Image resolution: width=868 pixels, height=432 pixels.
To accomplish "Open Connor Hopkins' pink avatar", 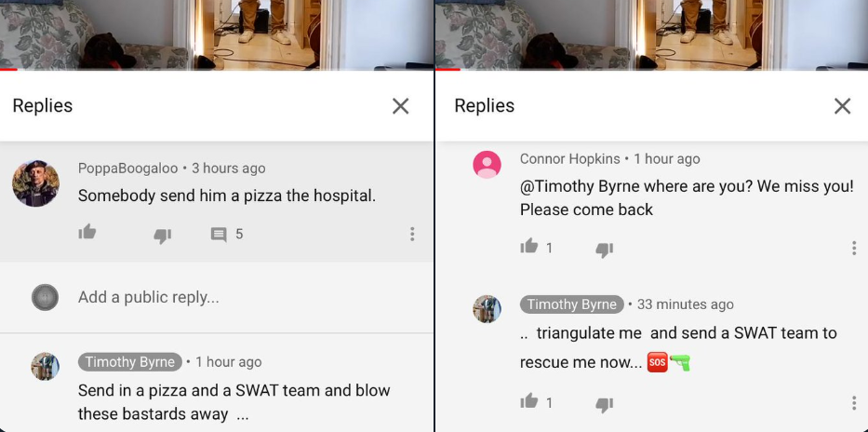I will (487, 165).
